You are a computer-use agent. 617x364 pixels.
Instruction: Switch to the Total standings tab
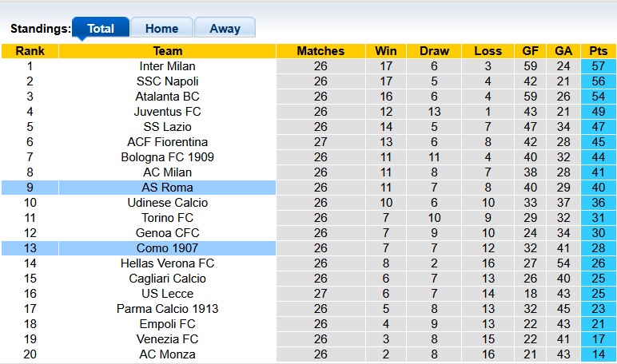[x=101, y=28]
